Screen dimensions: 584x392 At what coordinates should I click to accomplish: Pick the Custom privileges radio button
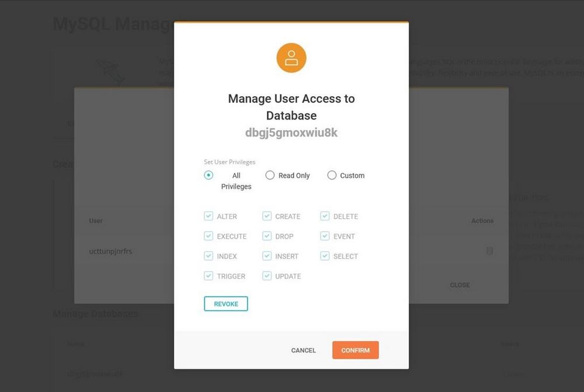332,175
